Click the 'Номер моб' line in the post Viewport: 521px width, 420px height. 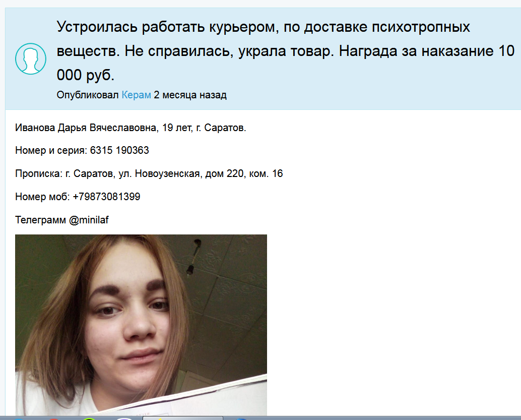pos(78,197)
